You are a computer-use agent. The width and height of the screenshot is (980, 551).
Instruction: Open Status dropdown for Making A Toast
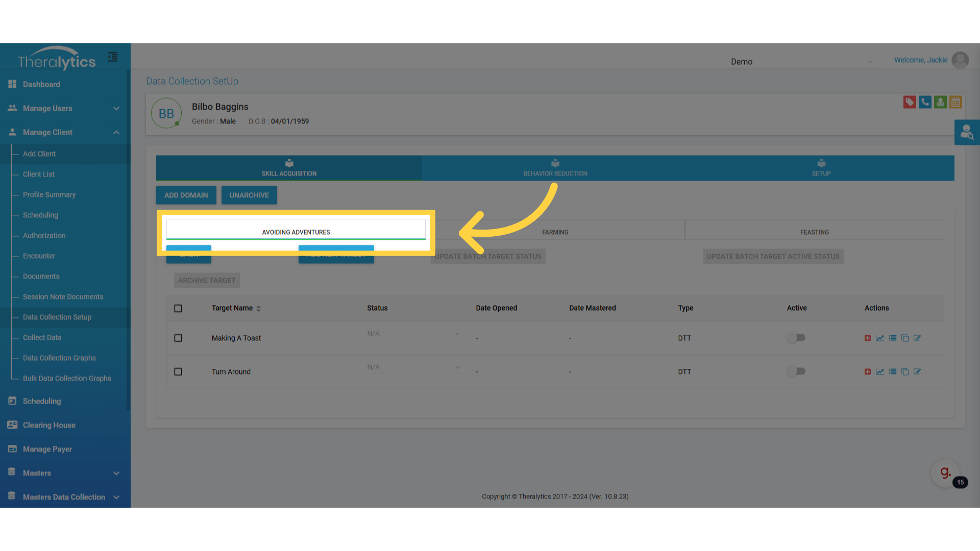click(413, 334)
